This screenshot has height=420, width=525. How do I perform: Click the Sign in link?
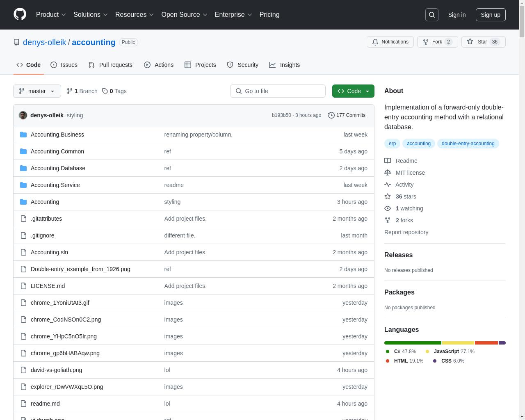click(457, 15)
